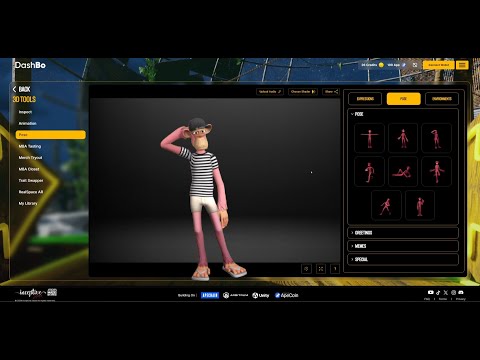Click the footer logo at bottom left
The height and width of the screenshot is (360, 480).
point(36,293)
